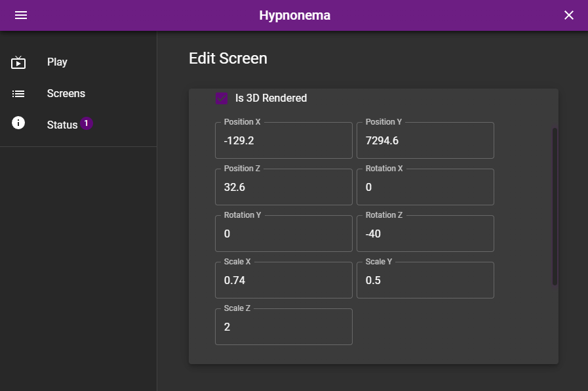Image resolution: width=588 pixels, height=391 pixels.
Task: Close the Hypnonema window
Action: click(x=569, y=15)
